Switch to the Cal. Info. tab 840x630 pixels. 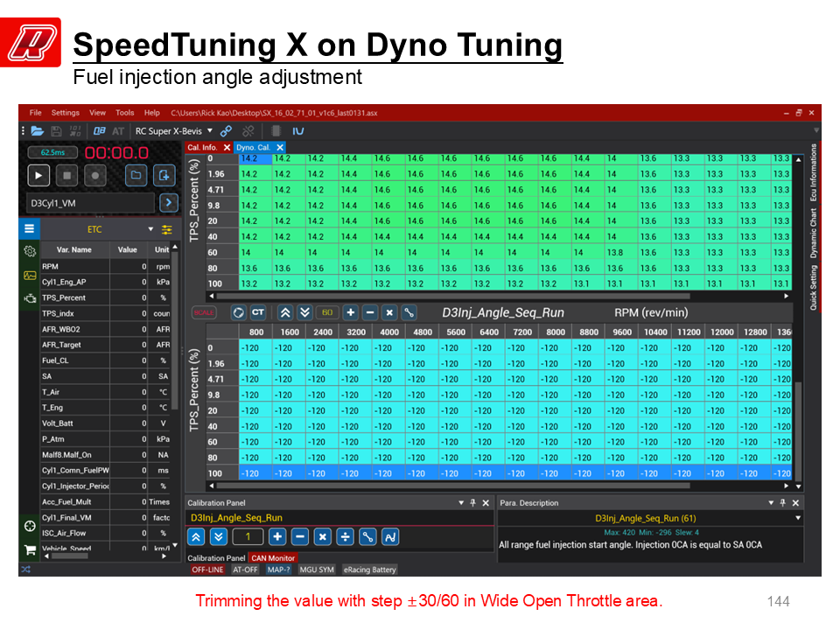pos(202,147)
